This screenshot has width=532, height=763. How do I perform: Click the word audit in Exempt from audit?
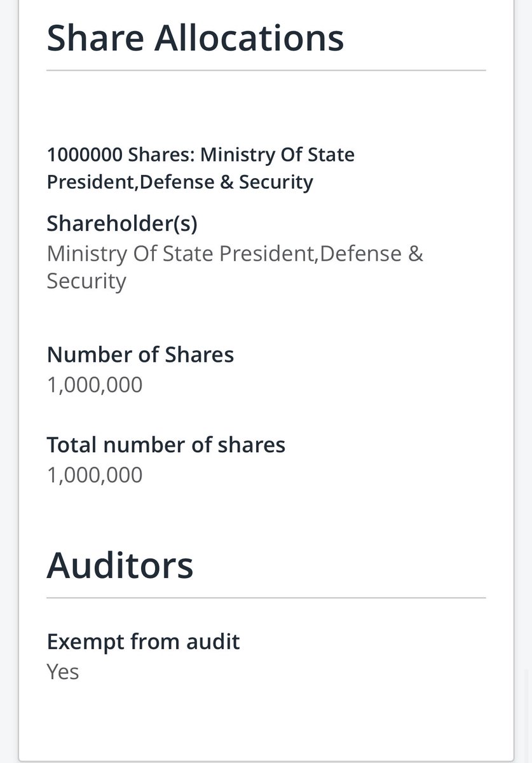pos(213,642)
